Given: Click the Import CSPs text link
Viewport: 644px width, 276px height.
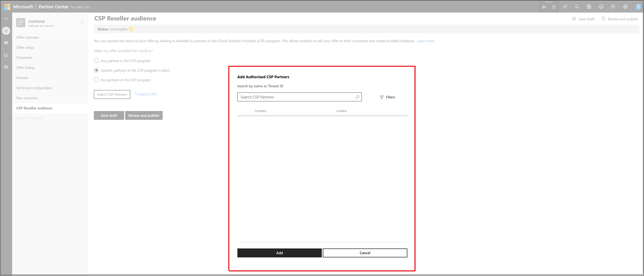Looking at the screenshot, I should click(146, 94).
